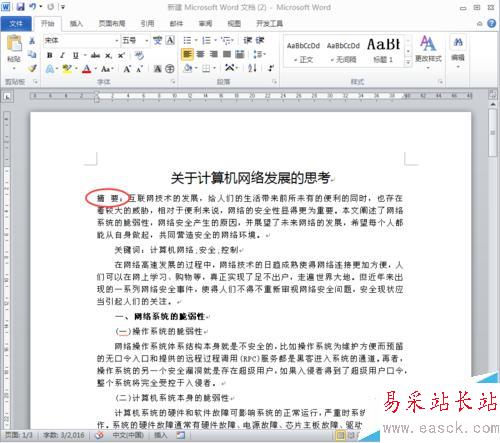This screenshot has width=500, height=443.
Task: Expand the styles gallery More arrow
Action: click(408, 62)
